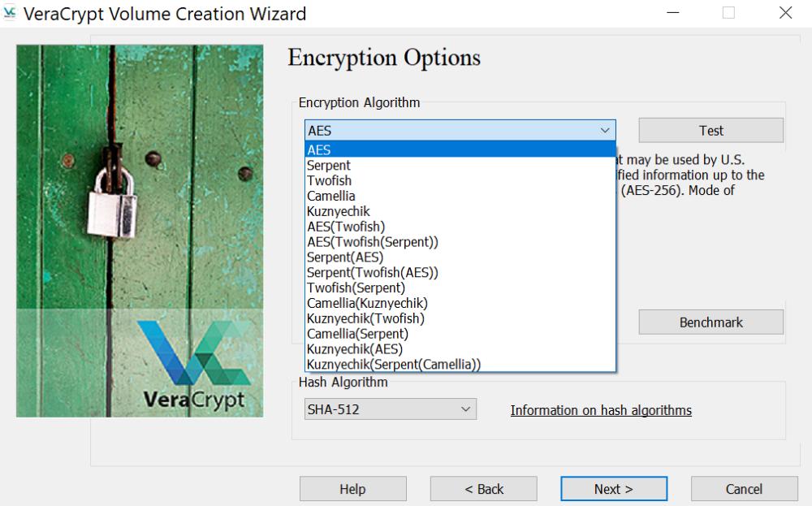Cancel the volume creation wizard
The width and height of the screenshot is (812, 506).
click(744, 489)
